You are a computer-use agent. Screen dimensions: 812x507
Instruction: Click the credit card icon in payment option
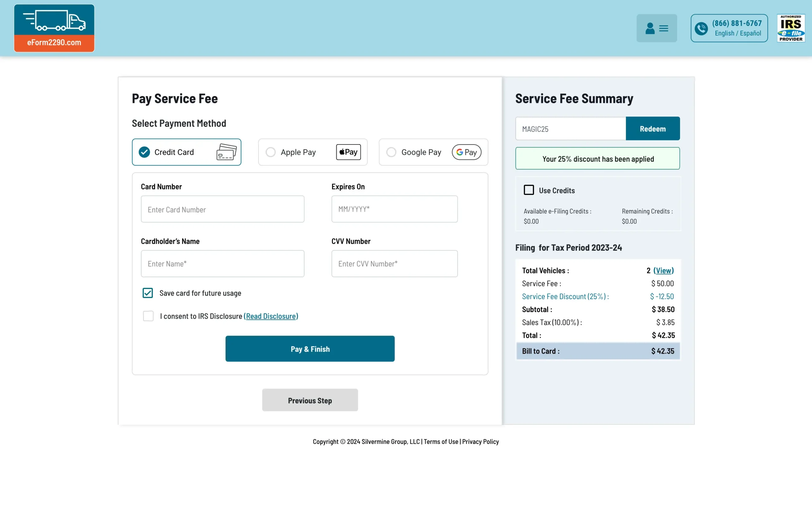pos(226,152)
